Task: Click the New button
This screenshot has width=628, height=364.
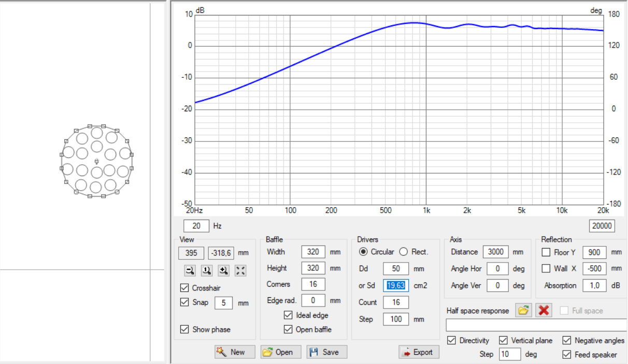Action: click(235, 352)
